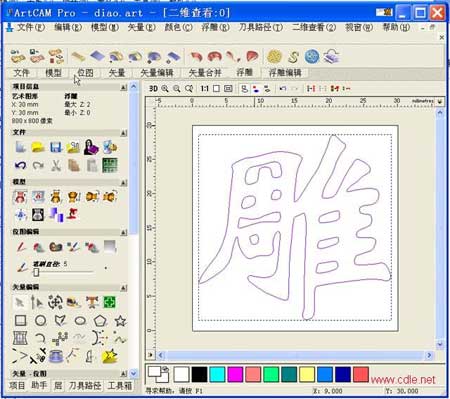Select the ellipse vector tool
Screen dimensions: 450x399
click(x=80, y=321)
